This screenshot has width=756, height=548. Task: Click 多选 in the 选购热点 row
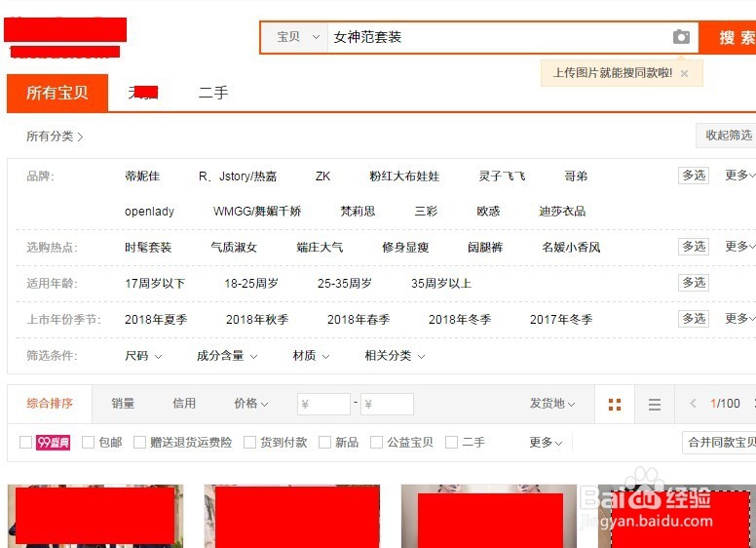click(x=694, y=247)
